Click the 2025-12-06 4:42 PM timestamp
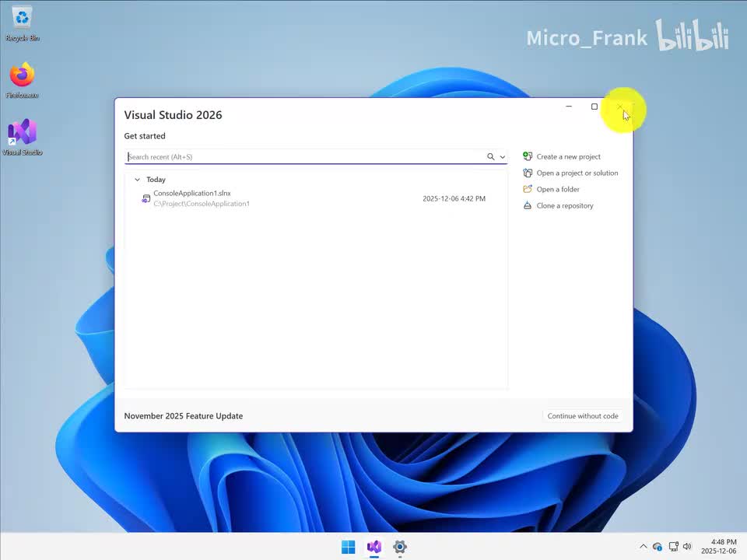The width and height of the screenshot is (747, 560). tap(454, 198)
